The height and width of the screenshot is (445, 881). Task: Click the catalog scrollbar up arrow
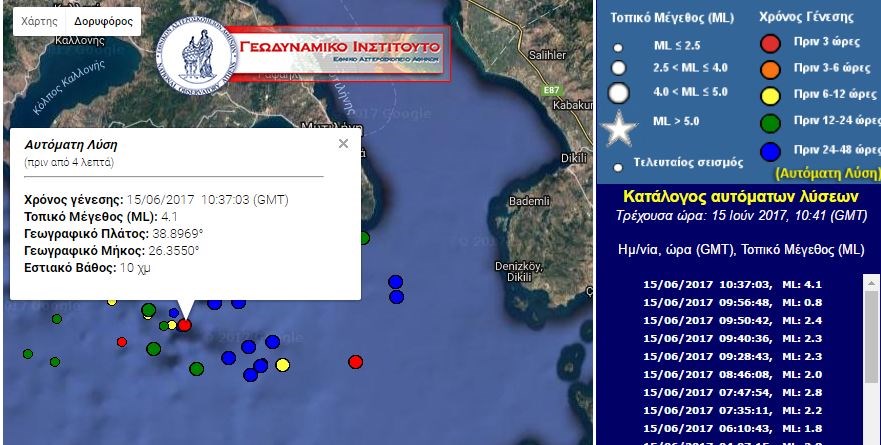click(x=871, y=283)
